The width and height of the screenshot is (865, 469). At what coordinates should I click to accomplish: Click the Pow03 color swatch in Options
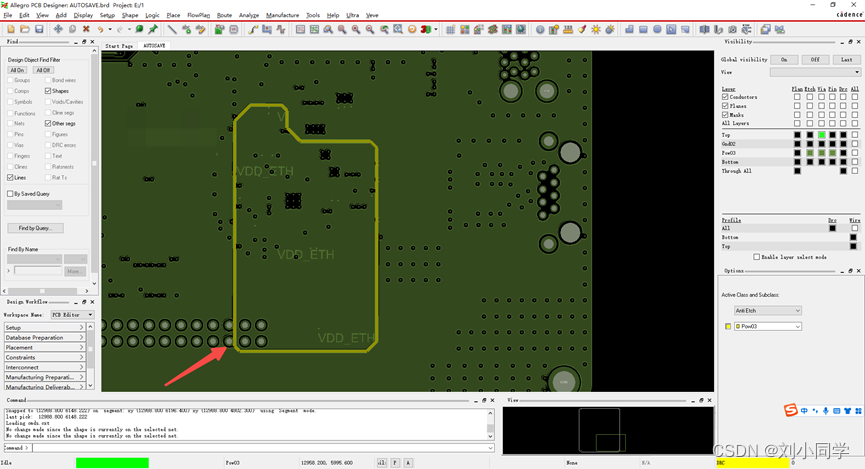pyautogui.click(x=727, y=326)
